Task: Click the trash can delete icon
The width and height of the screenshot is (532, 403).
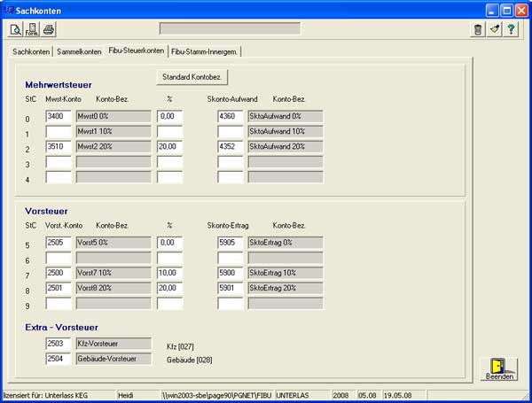Action: (478, 29)
